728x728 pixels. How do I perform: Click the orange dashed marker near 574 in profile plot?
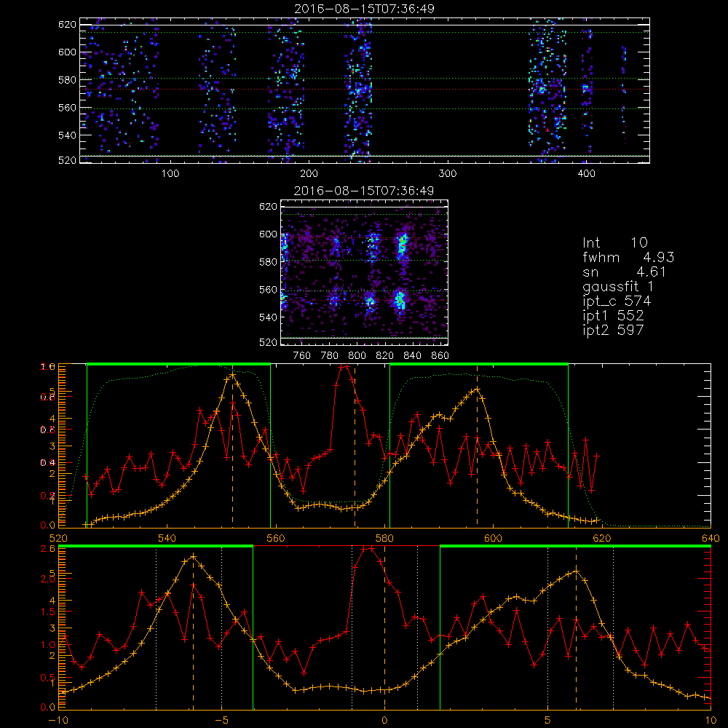coord(355,446)
